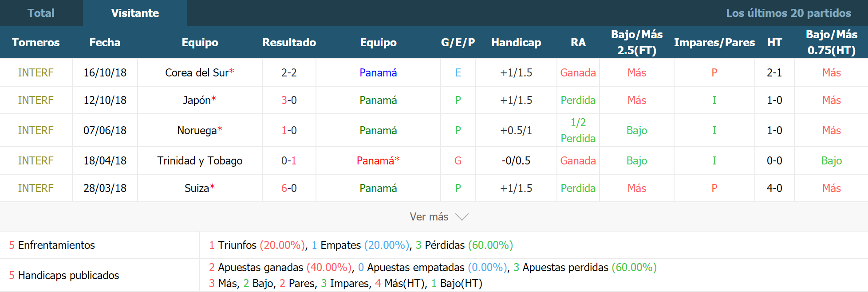Click the Noruega team name

[x=197, y=130]
